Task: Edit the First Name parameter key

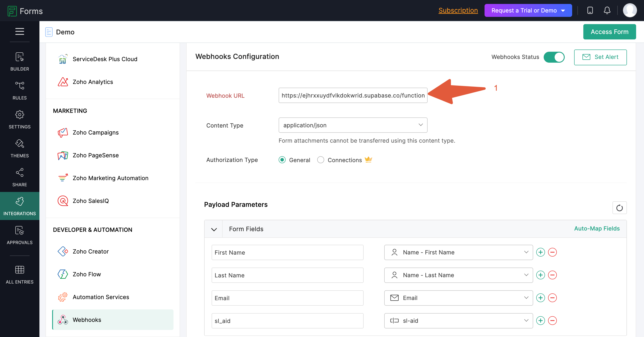Action: coord(287,252)
